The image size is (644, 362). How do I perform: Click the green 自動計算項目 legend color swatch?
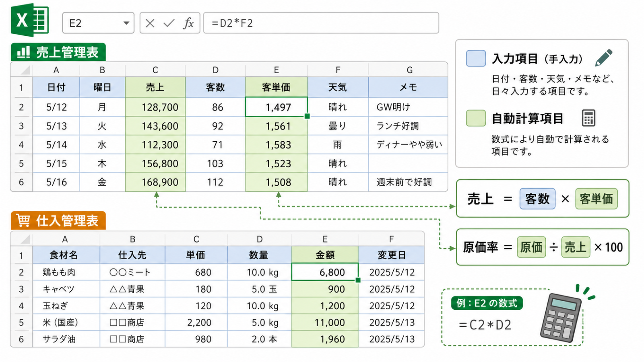476,118
